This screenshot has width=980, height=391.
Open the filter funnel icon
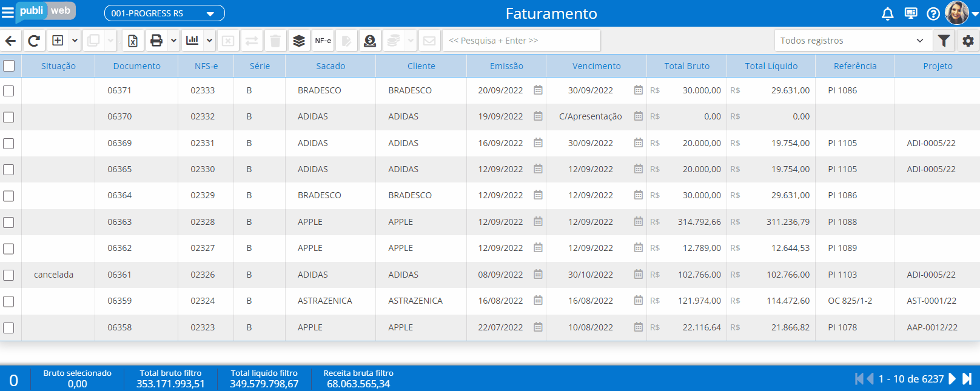point(944,41)
